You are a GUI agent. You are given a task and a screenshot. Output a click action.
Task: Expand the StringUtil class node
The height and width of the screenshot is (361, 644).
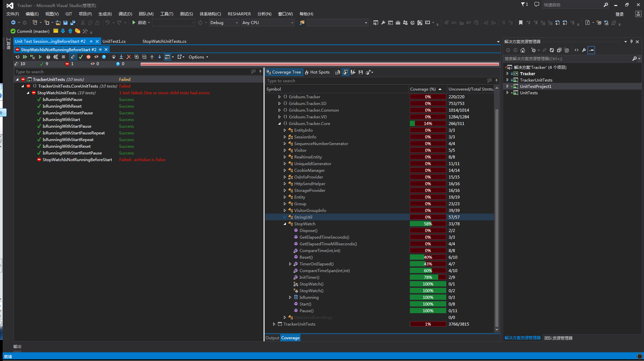(x=285, y=217)
